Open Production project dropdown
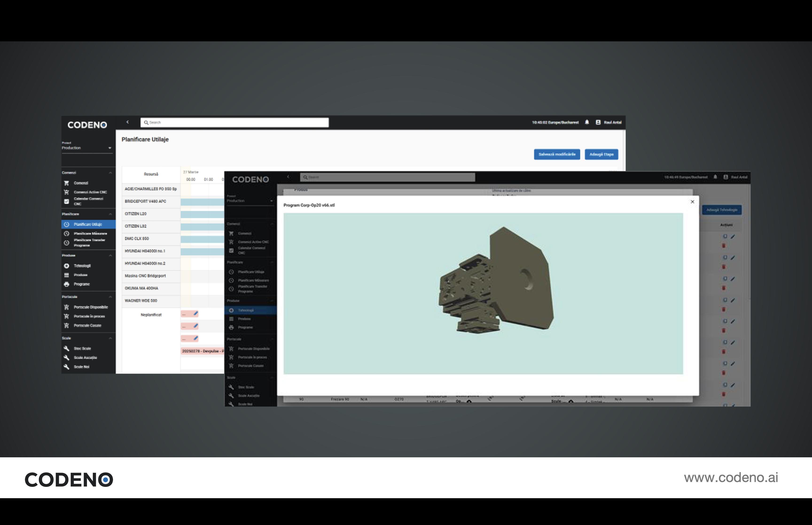The image size is (812, 525). [87, 148]
